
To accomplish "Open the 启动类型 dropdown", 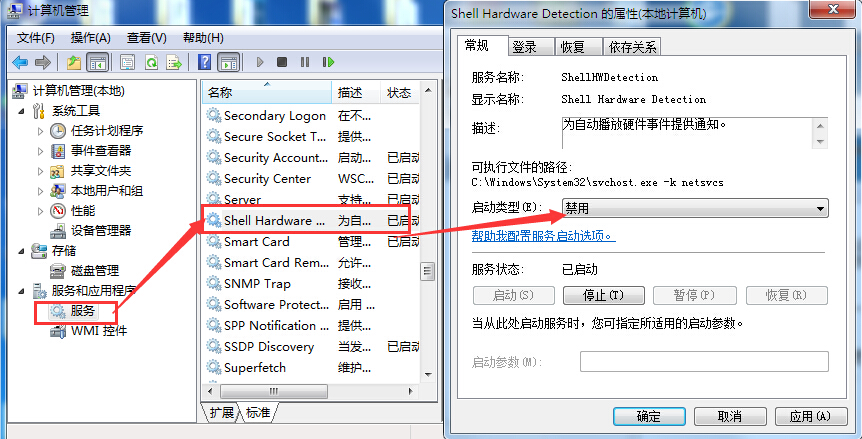I will click(695, 208).
